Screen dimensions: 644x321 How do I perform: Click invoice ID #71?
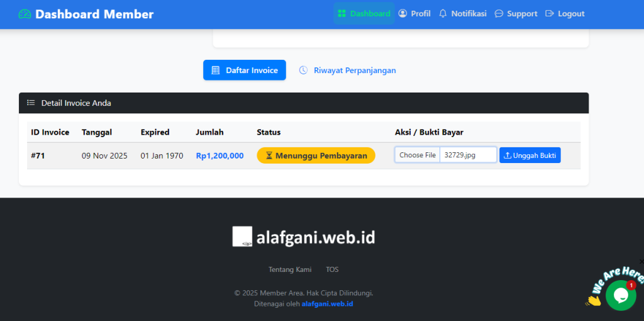[38, 155]
